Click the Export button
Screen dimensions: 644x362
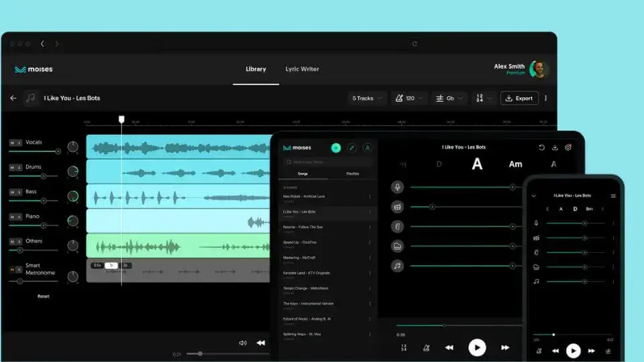click(x=519, y=98)
